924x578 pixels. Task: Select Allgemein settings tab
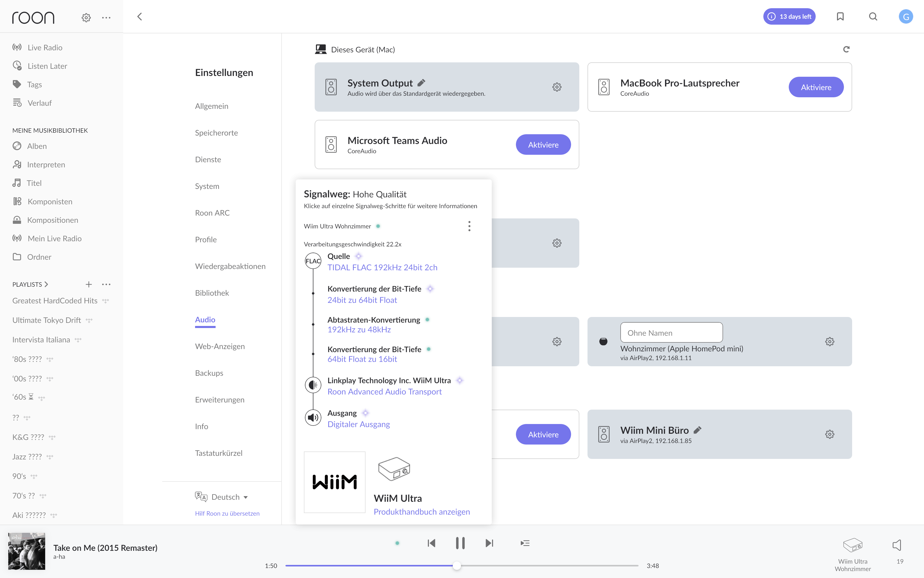[x=211, y=106]
